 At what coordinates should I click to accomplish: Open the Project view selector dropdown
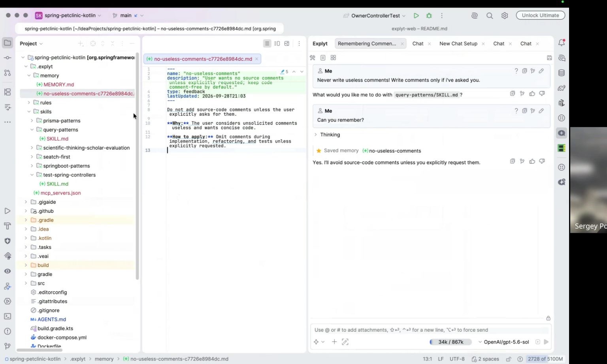tap(31, 43)
